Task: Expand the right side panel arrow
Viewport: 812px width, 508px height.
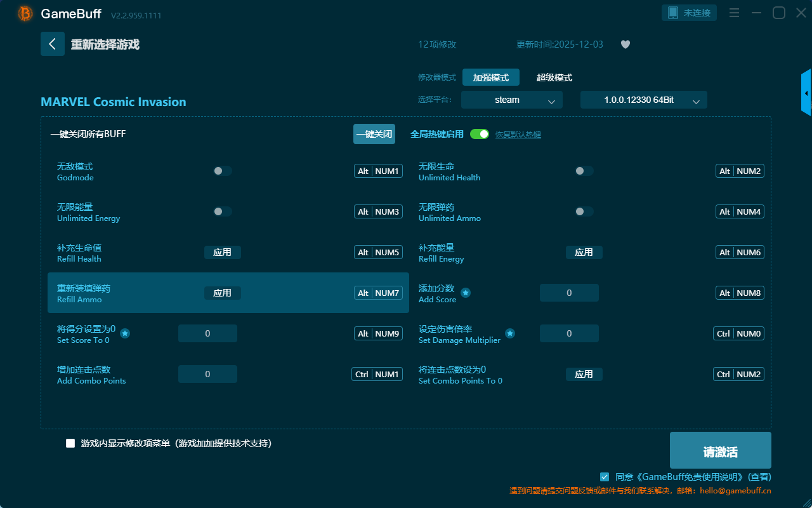Action: (806, 93)
